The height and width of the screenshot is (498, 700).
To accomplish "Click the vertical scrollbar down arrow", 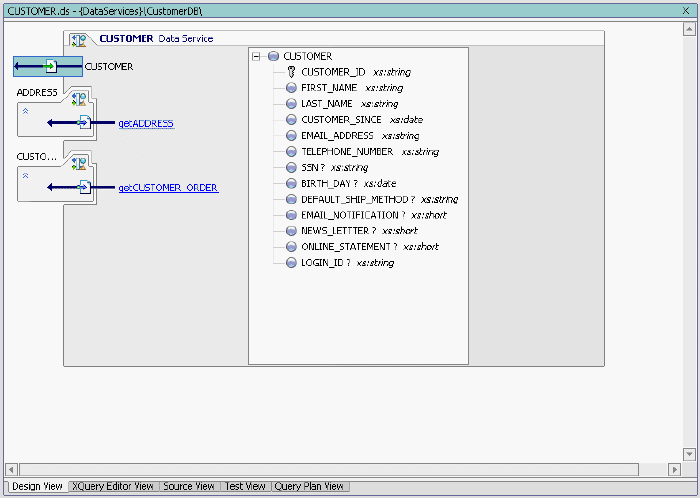I will (x=689, y=454).
